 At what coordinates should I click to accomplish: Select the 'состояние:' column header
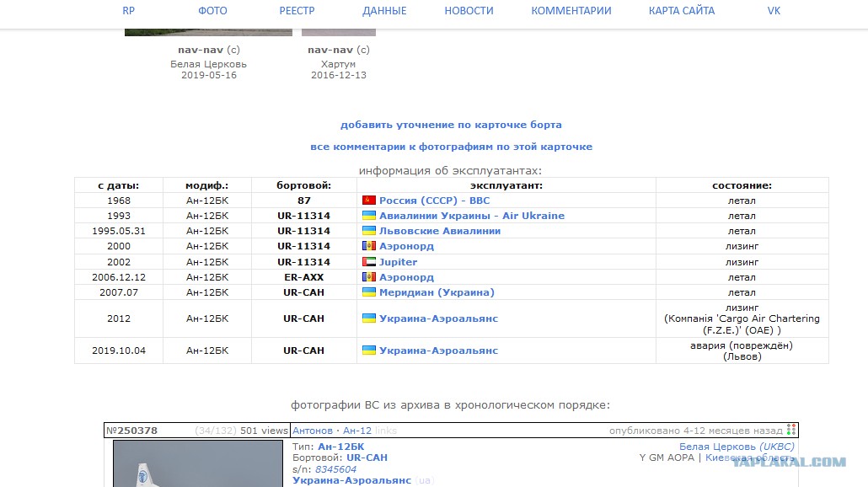tap(742, 185)
